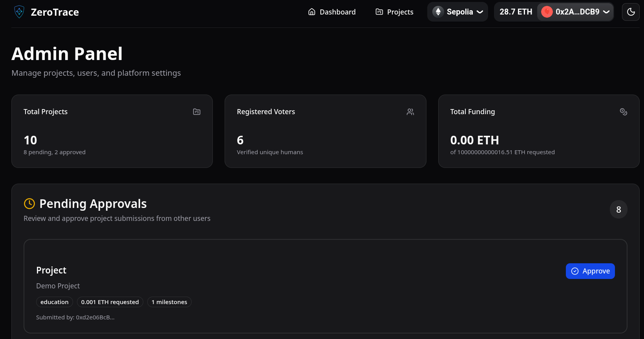This screenshot has width=644, height=339.
Task: Select the education category tag
Action: pyautogui.click(x=55, y=302)
